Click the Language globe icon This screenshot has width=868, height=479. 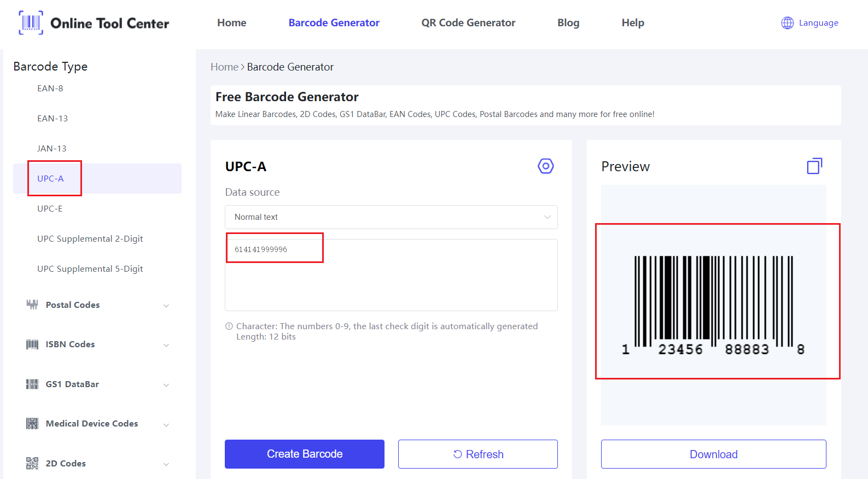click(x=787, y=23)
